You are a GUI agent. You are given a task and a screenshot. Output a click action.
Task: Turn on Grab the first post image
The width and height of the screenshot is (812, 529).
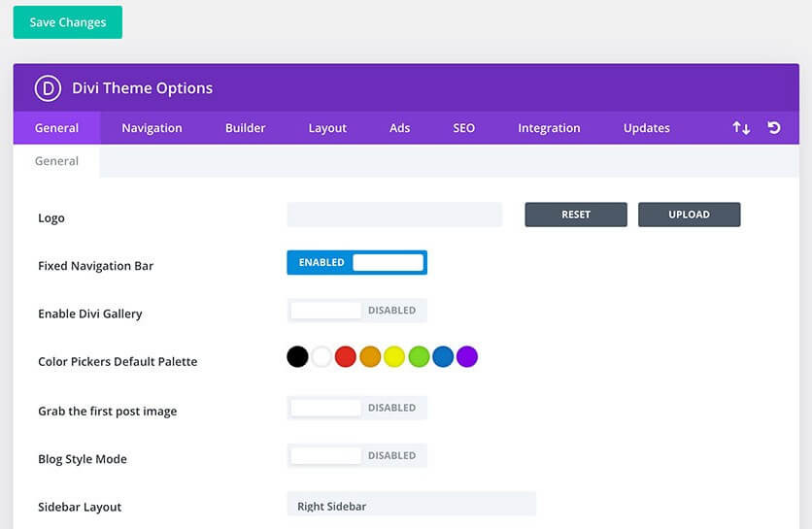356,408
